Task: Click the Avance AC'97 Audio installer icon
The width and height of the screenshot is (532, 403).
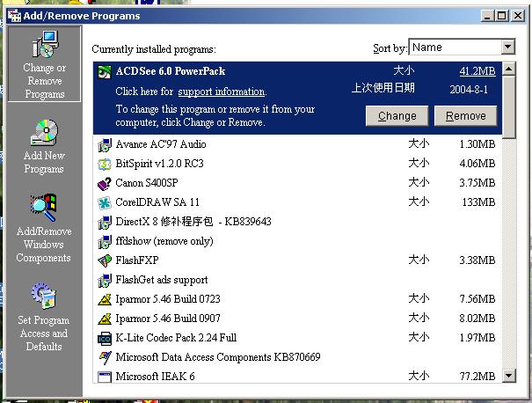Action: coord(105,144)
